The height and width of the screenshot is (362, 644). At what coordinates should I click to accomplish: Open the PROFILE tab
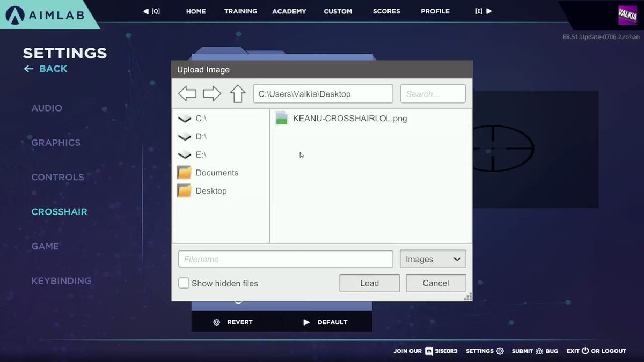[435, 11]
